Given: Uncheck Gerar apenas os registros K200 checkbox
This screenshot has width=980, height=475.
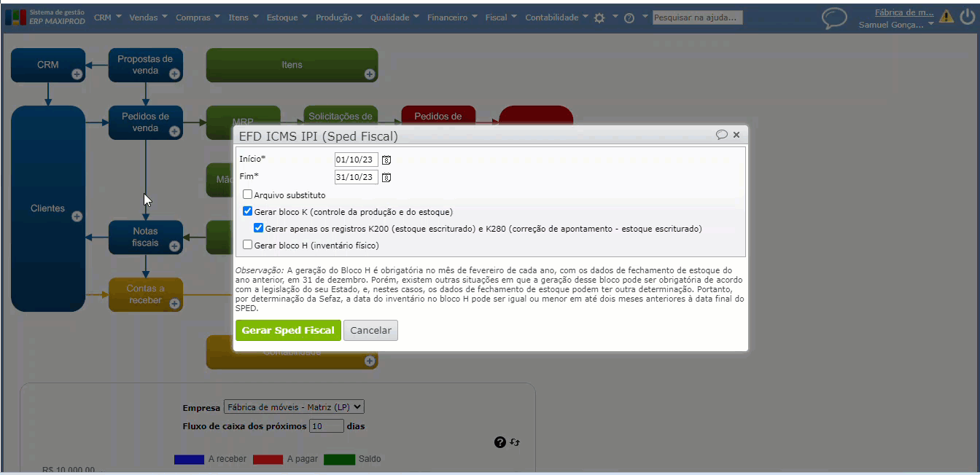Looking at the screenshot, I should 259,228.
